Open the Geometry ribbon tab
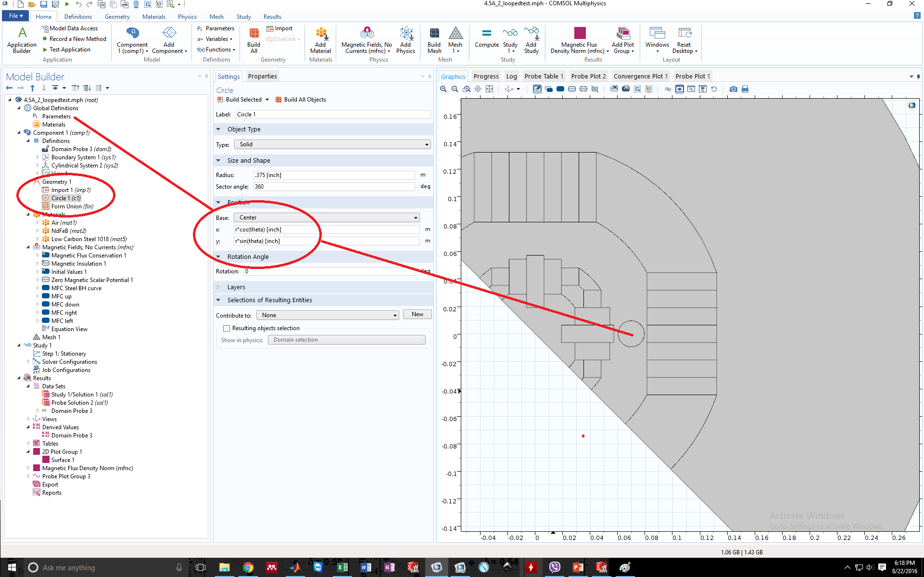The height and width of the screenshot is (577, 924). [x=117, y=16]
